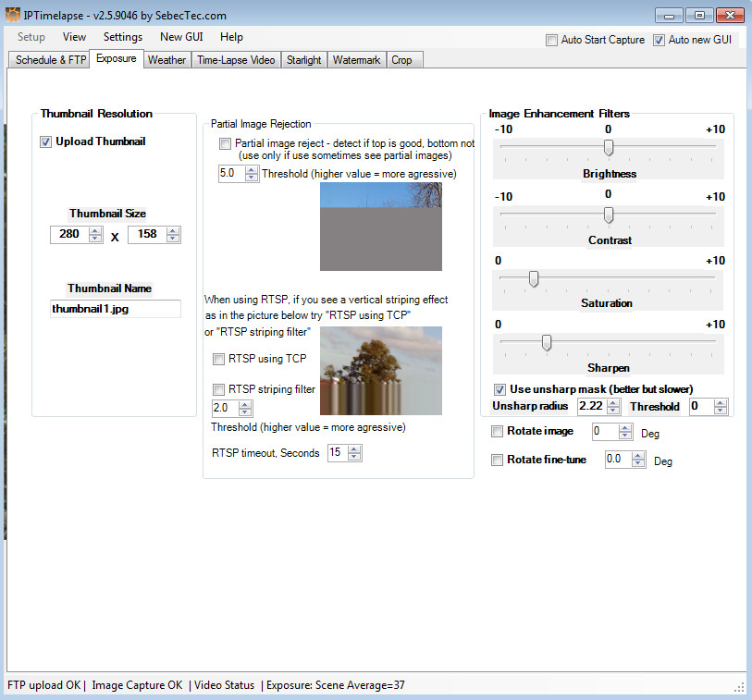
Task: Enable Rotate image checkbox
Action: coord(497,432)
